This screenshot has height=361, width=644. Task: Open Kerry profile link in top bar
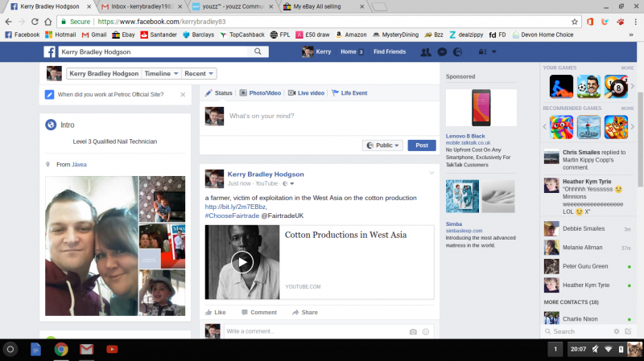tap(316, 51)
